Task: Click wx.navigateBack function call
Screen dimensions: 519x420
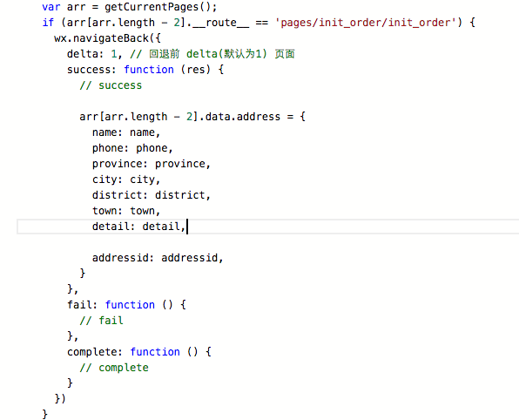Action: [101, 38]
